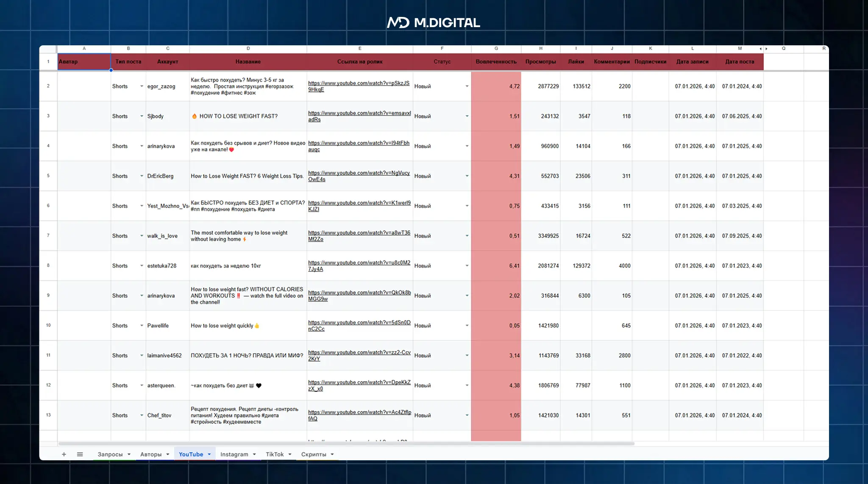
Task: Open the Shorts type dropdown for Pawellife
Action: click(142, 326)
